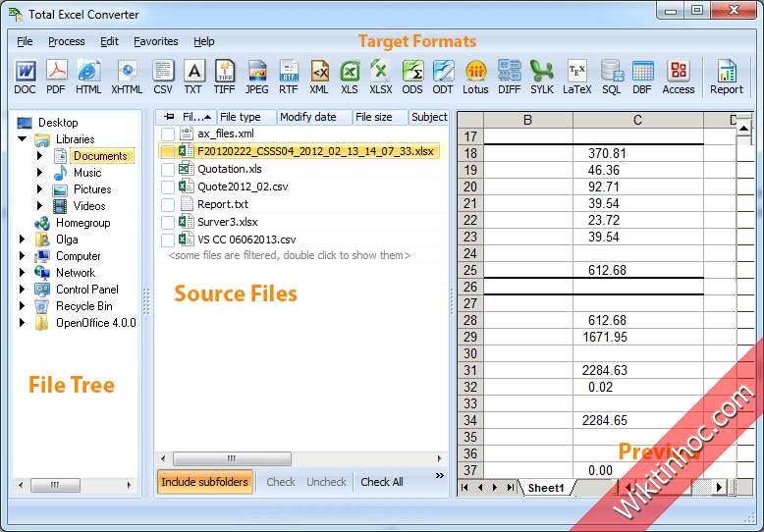The width and height of the screenshot is (764, 532).
Task: Choose TXT output format
Action: [193, 77]
